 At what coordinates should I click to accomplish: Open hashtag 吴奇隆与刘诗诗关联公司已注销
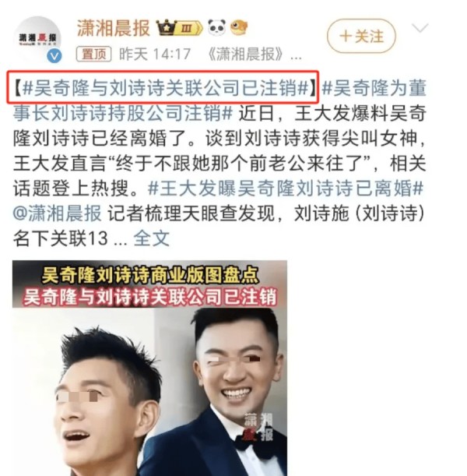click(x=165, y=88)
